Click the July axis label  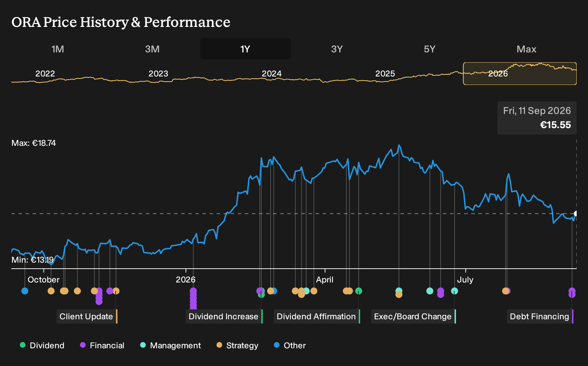[465, 280]
